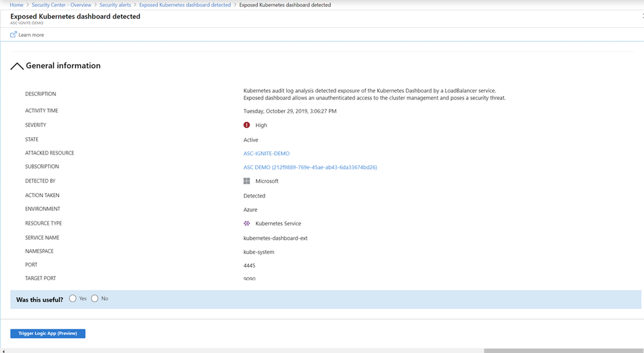
Task: Select Yes for Was this useful
Action: point(73,298)
